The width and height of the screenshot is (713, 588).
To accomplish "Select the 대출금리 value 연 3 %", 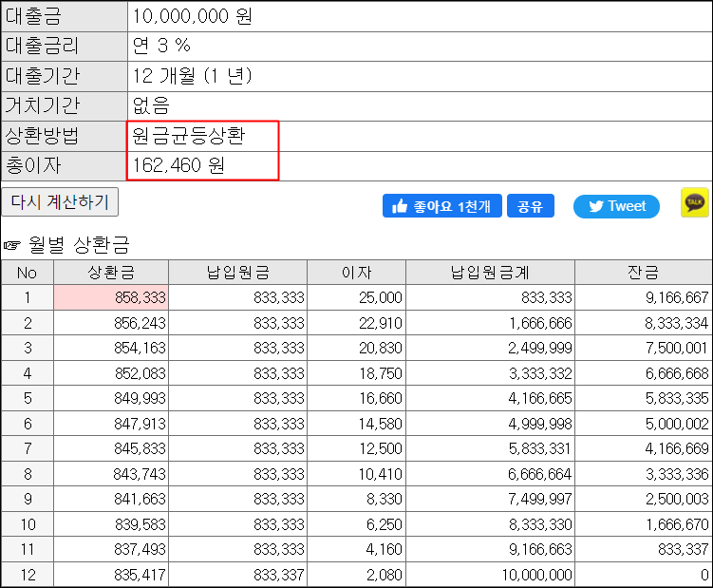I will point(161,46).
